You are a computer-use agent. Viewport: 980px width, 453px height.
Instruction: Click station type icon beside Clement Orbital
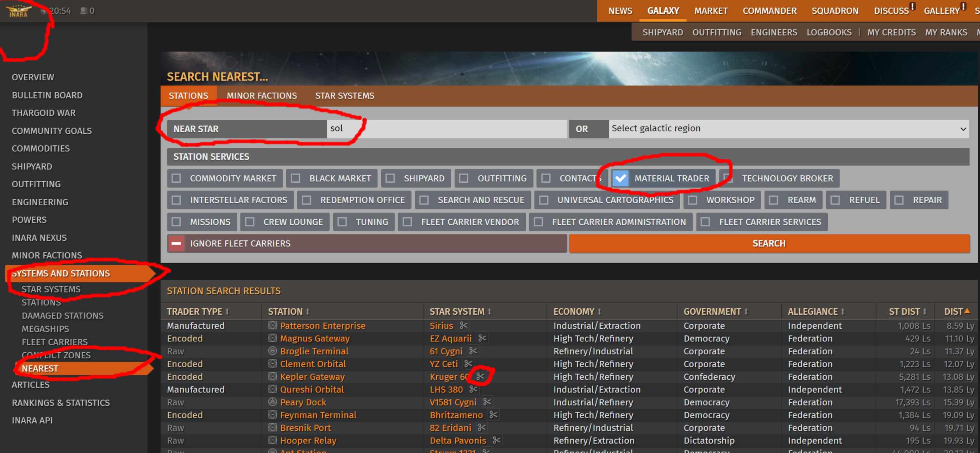[x=273, y=364]
